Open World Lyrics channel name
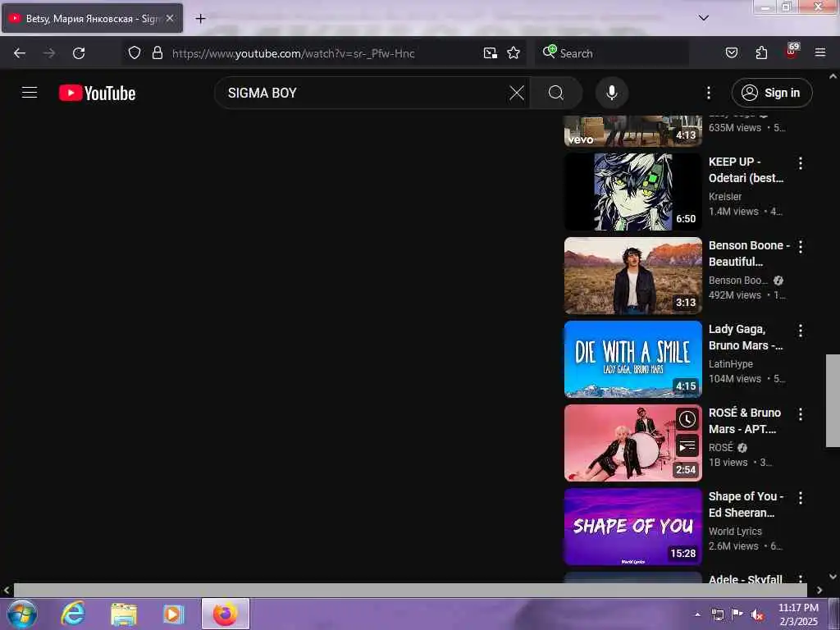This screenshot has width=840, height=630. (x=735, y=531)
